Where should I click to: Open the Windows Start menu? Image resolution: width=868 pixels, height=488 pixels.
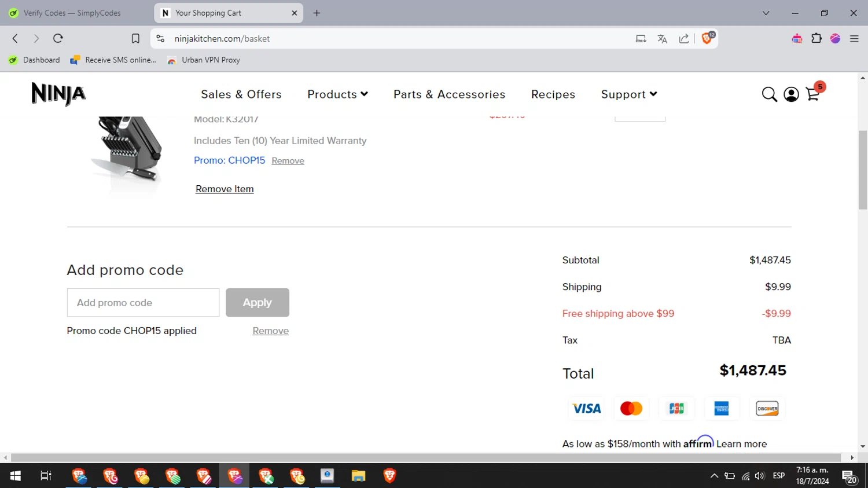[x=16, y=476]
